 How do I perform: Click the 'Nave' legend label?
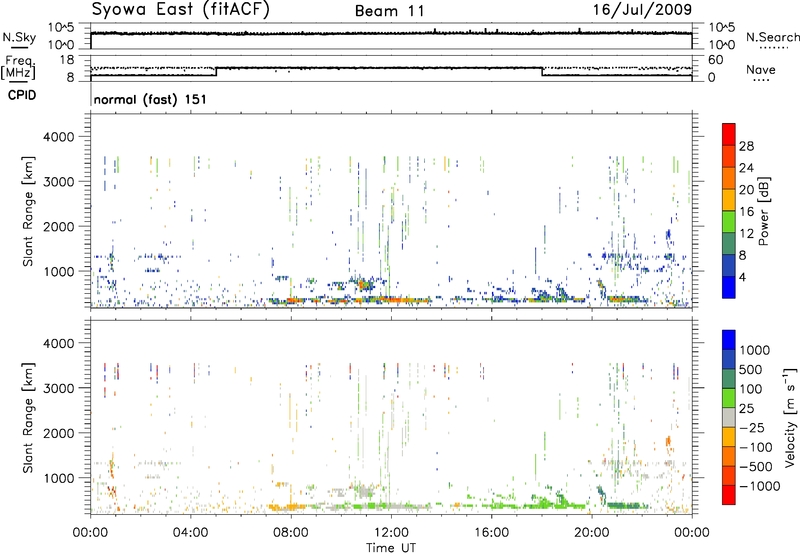point(761,69)
